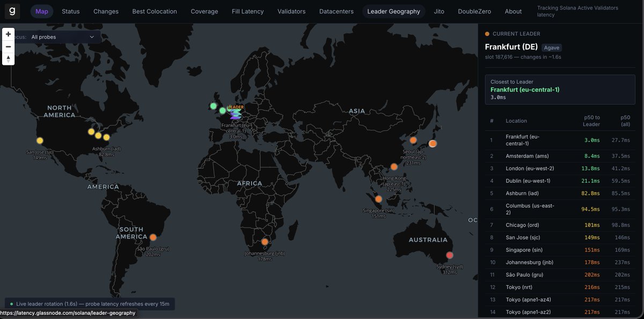Select the Tokyo (apne1-az4) row

coord(560,300)
